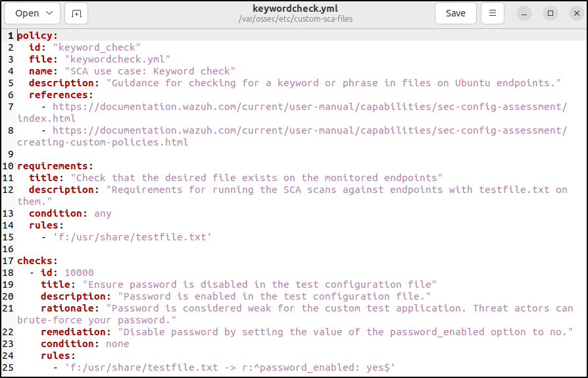Click the /var/ossec/etc/custom-sca-files path subtitle

click(x=293, y=19)
